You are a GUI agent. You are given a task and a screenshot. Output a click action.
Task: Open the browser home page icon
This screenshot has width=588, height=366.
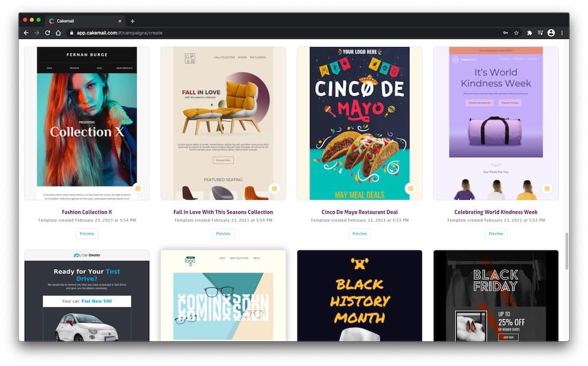tap(58, 33)
